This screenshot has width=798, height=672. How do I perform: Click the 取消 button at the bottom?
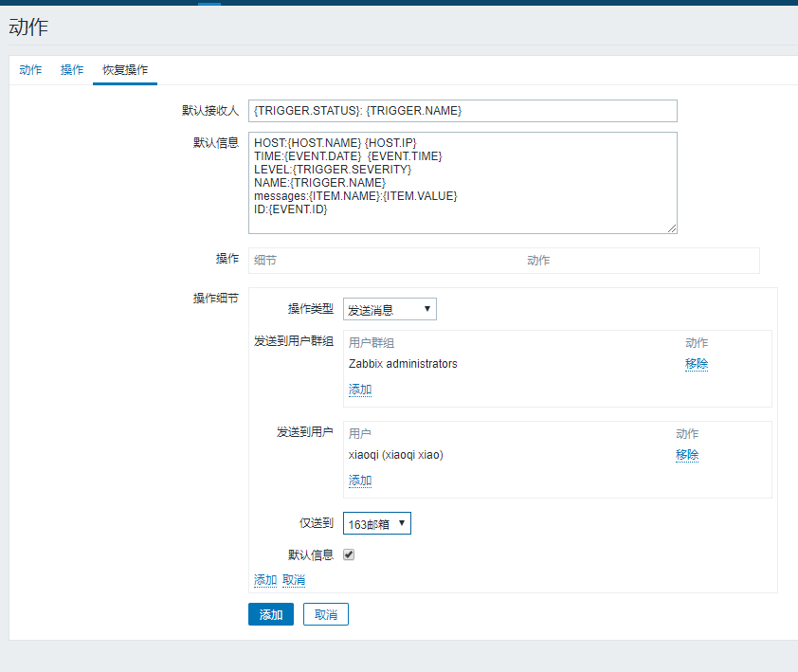326,614
